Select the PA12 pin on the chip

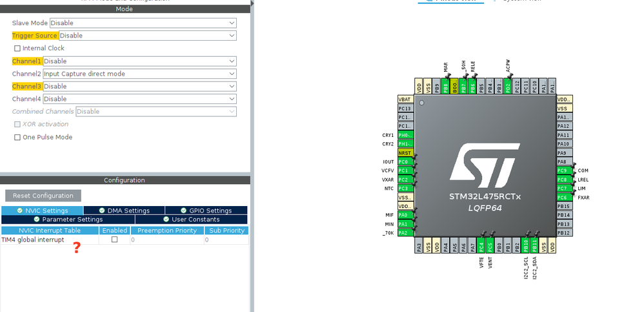565,126
